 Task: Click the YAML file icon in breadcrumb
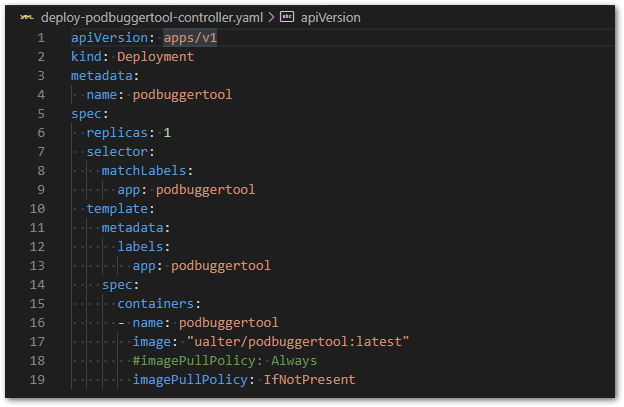[x=26, y=18]
